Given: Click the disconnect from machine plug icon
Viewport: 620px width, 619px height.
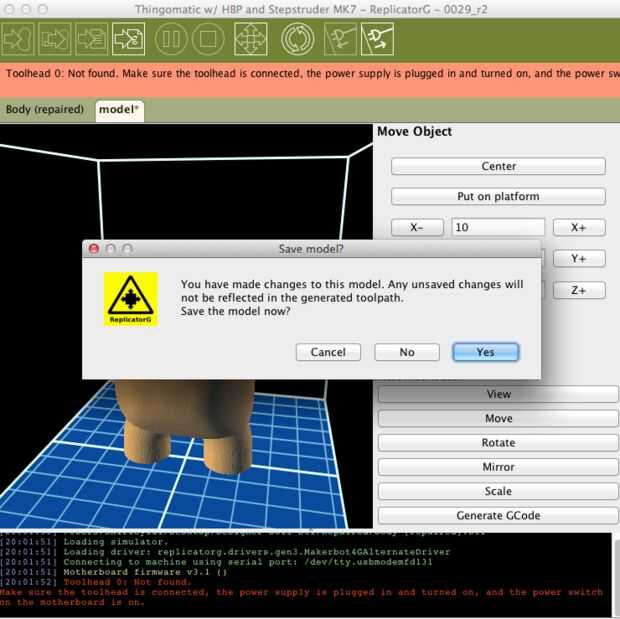Looking at the screenshot, I should click(x=377, y=39).
